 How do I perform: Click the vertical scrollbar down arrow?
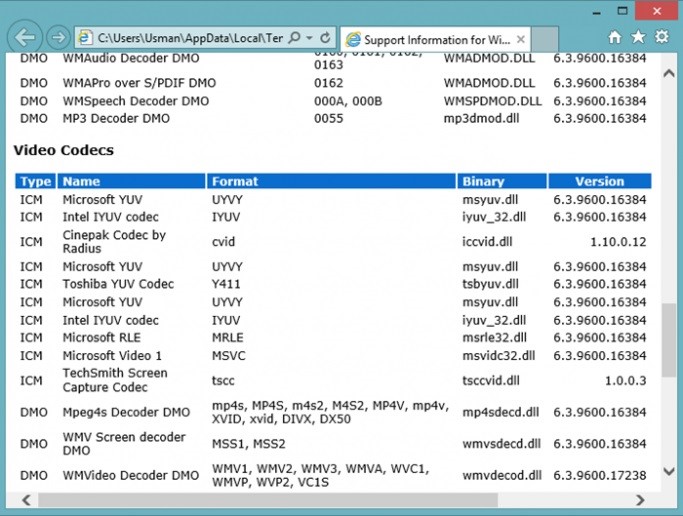[669, 471]
